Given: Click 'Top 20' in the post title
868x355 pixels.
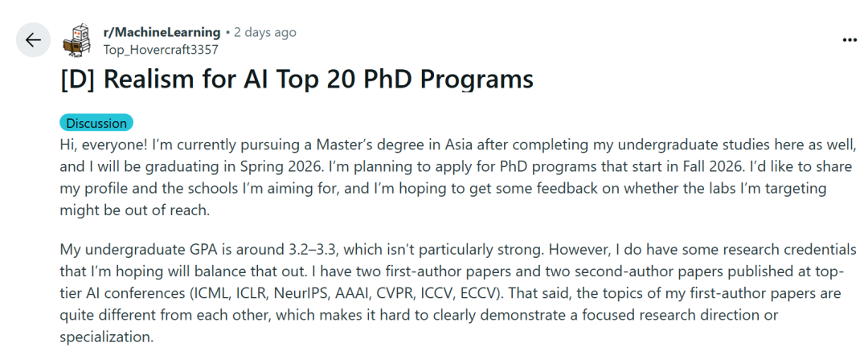Looking at the screenshot, I should coord(314,79).
